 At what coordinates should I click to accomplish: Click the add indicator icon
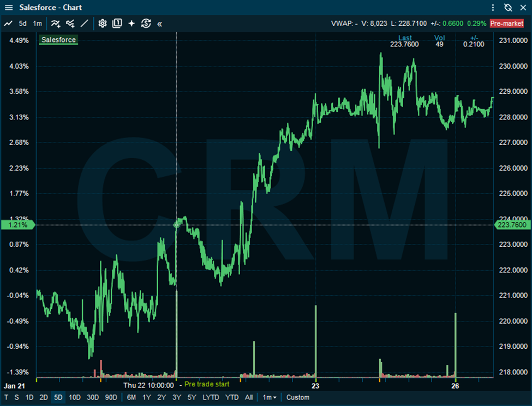tap(56, 23)
